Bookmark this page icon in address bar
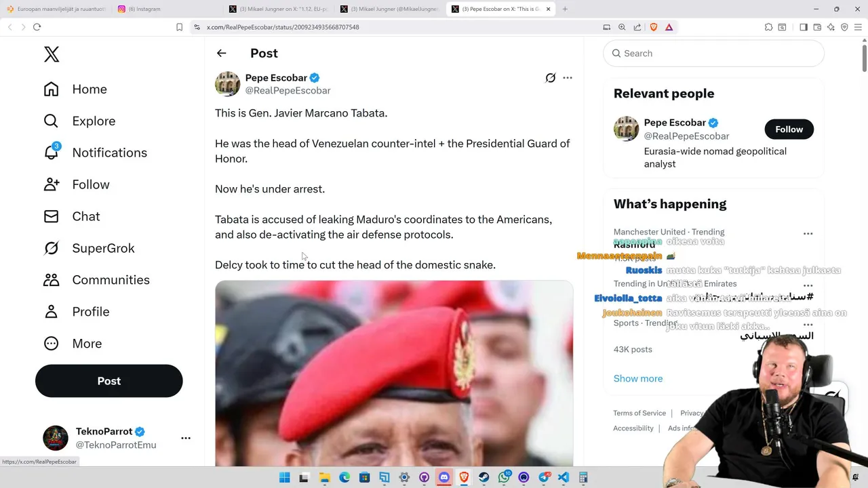This screenshot has height=488, width=868. (x=179, y=27)
